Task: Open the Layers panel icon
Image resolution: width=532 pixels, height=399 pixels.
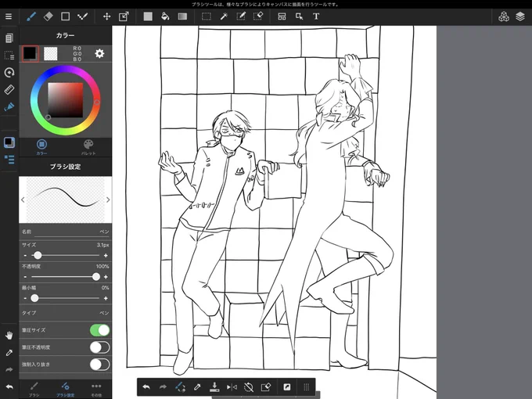Action: point(520,16)
